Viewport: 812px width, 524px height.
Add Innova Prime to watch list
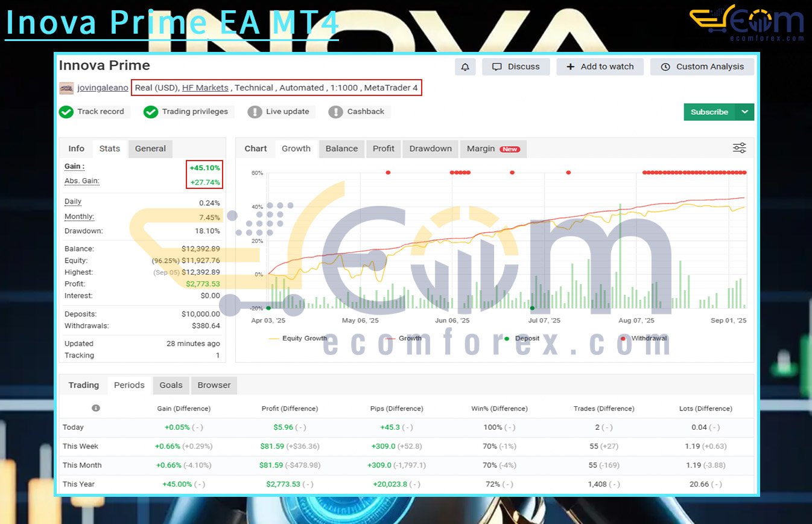tap(600, 67)
